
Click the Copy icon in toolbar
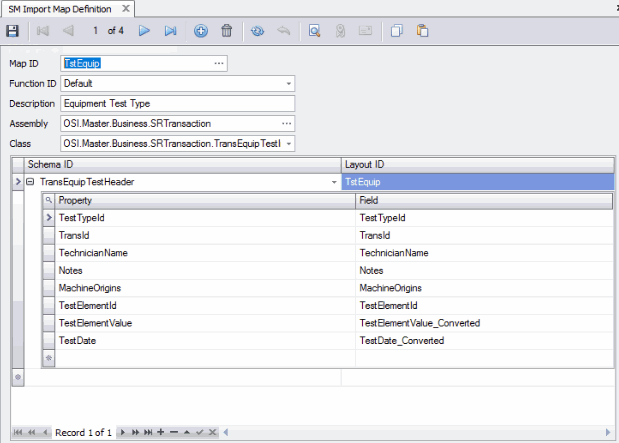click(397, 31)
